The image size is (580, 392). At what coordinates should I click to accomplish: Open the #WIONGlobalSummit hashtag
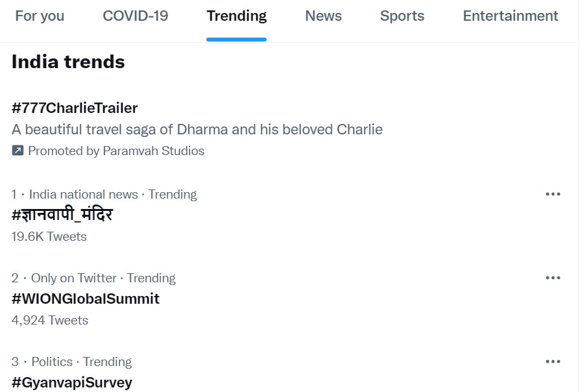tap(86, 299)
